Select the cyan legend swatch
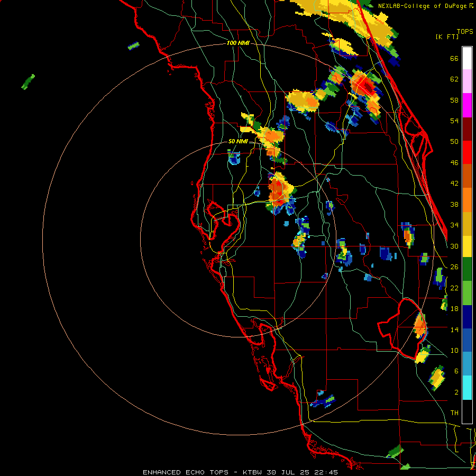The image size is (476, 476). pos(467,388)
